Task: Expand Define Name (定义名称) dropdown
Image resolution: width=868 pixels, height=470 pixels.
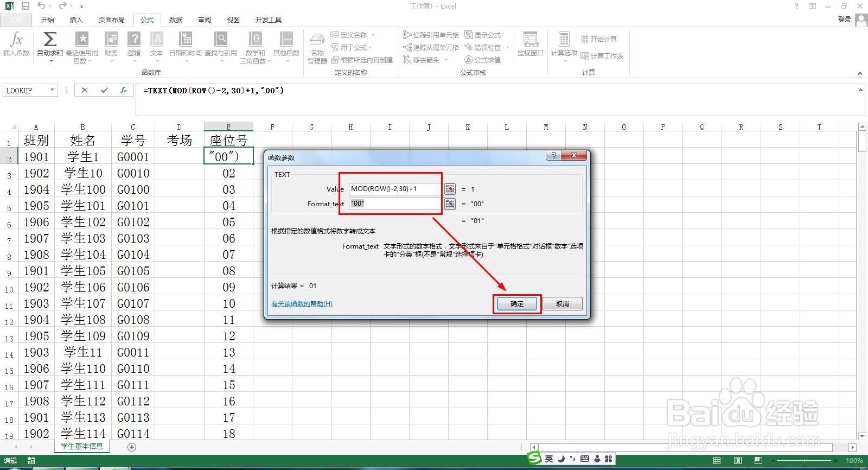Action: click(373, 35)
